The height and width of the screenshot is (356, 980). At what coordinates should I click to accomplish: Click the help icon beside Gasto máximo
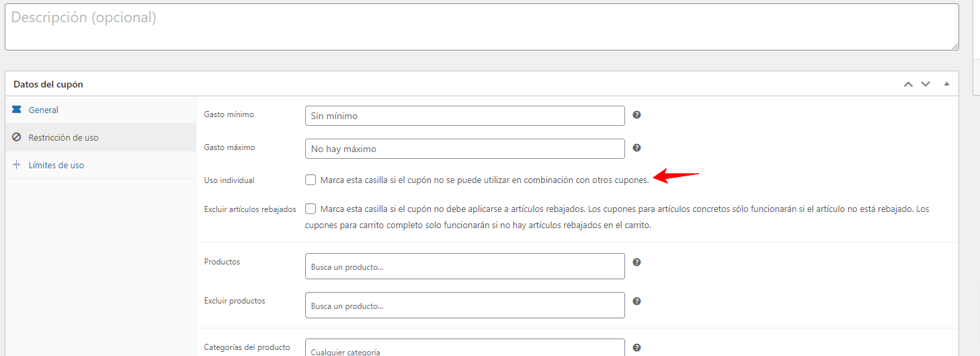pyautogui.click(x=637, y=148)
